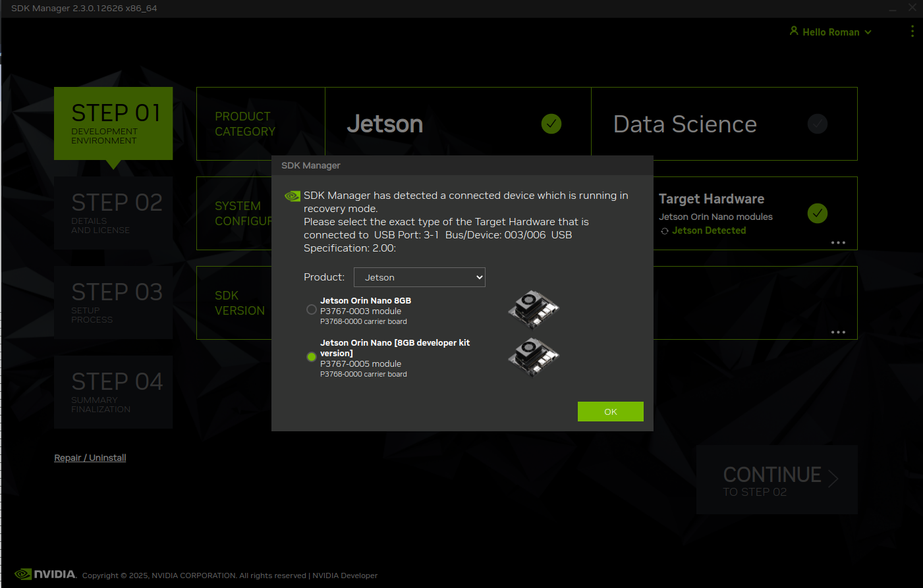Screen dimensions: 923x588
Task: Switch to Step 02 Details and License
Action: coord(113,213)
